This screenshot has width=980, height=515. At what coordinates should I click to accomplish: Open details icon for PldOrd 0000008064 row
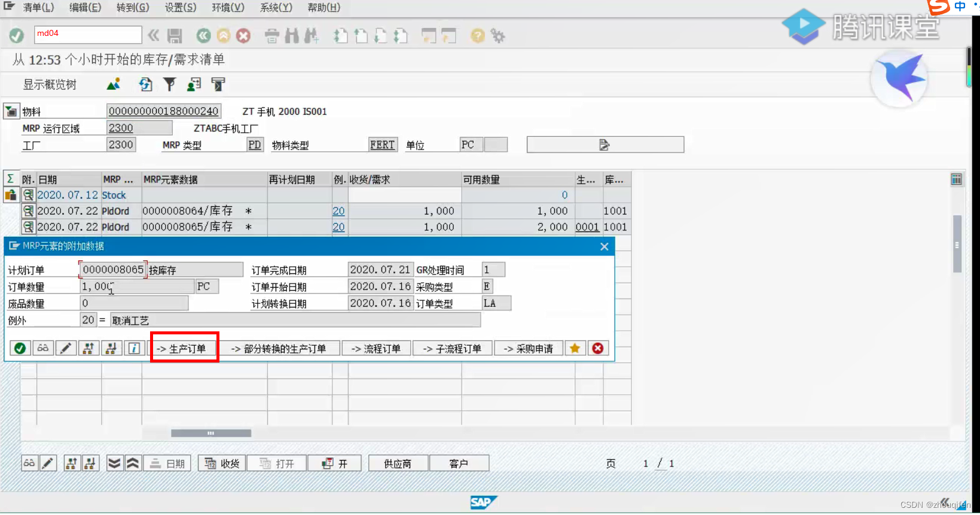click(x=28, y=211)
